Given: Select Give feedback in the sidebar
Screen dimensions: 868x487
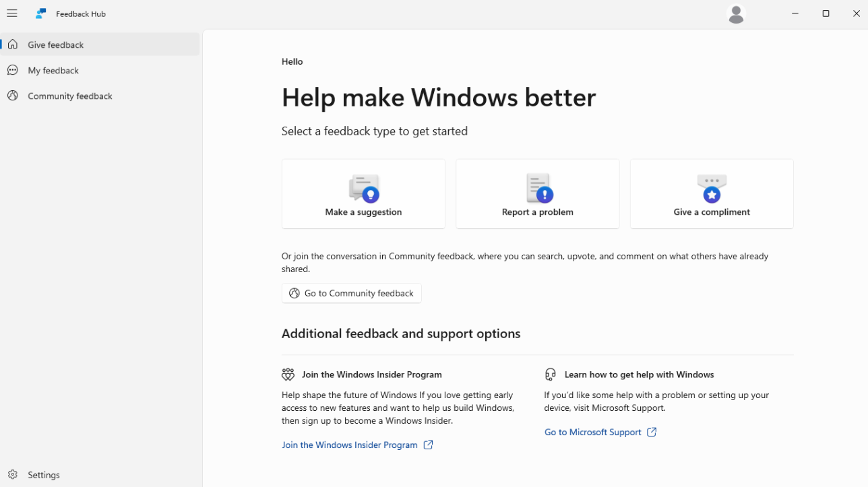Looking at the screenshot, I should pos(100,44).
